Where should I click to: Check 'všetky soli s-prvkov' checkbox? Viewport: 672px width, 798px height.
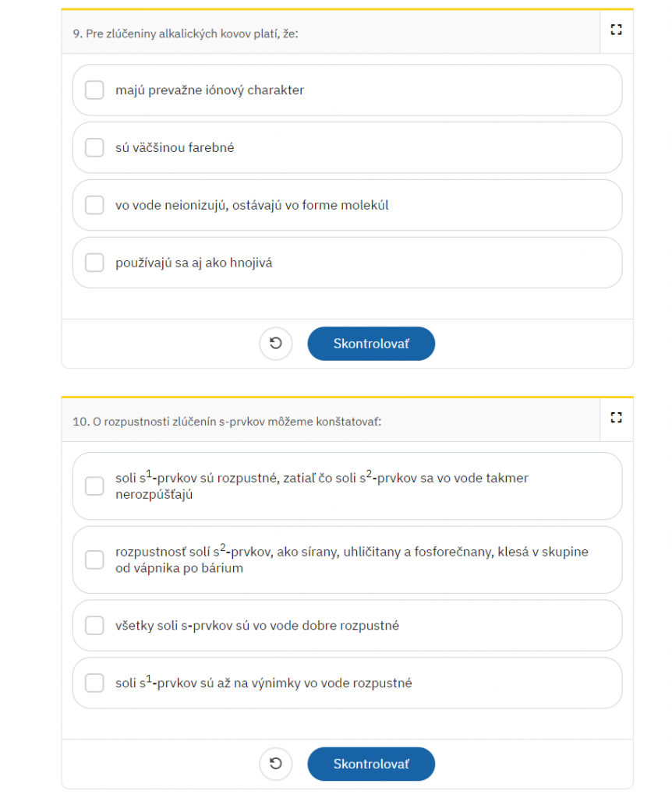[94, 626]
